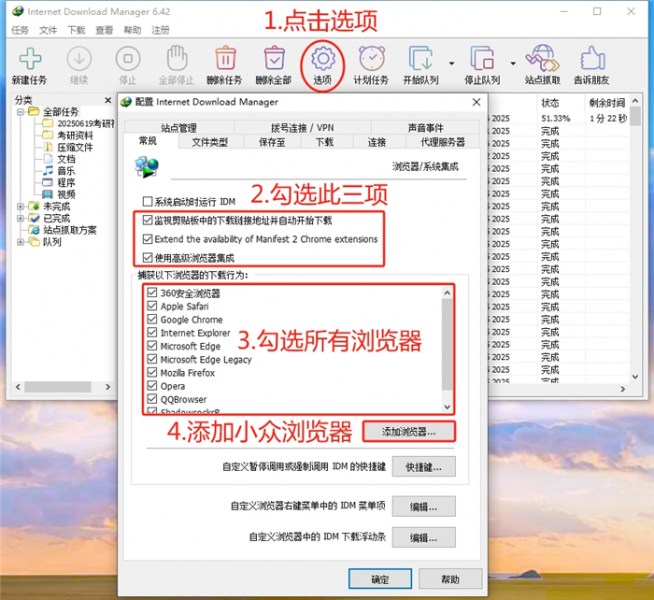Toggle clipboard monitoring 监视剪贴板 checkbox
The height and width of the screenshot is (600, 654).
[x=147, y=220]
